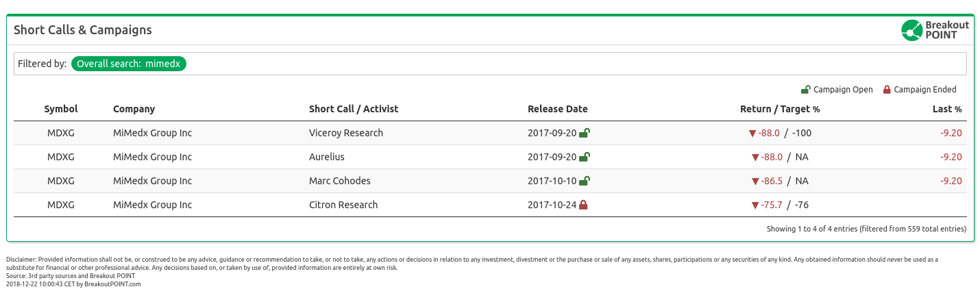The image size is (980, 300).
Task: Click the down arrow in the Viceroy Research return cell
Action: tap(752, 134)
